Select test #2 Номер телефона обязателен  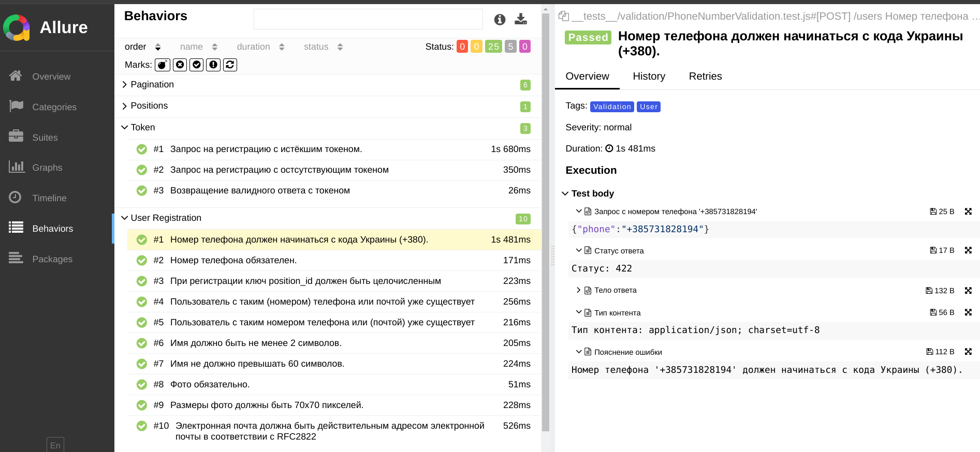334,261
